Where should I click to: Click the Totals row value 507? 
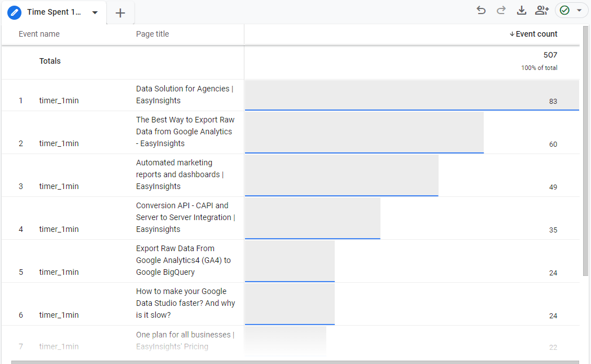[x=550, y=55]
